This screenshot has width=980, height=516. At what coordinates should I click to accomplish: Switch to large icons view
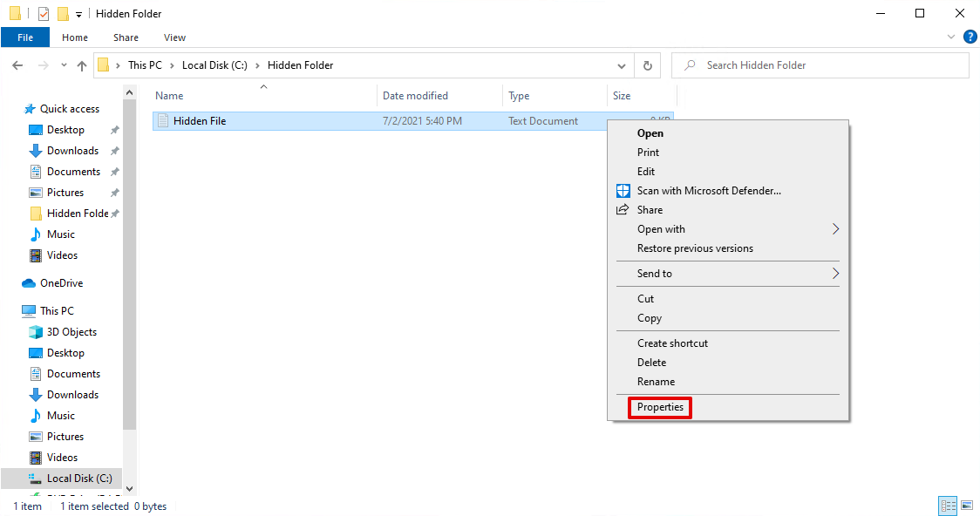966,506
